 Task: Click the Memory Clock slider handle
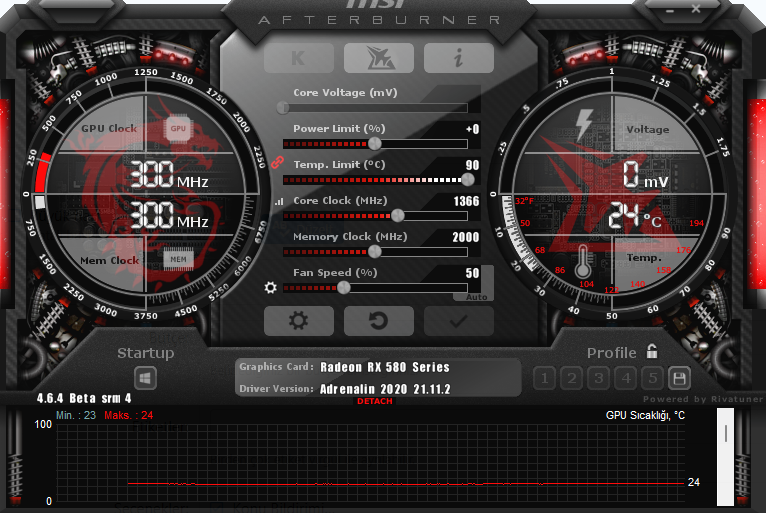point(375,252)
